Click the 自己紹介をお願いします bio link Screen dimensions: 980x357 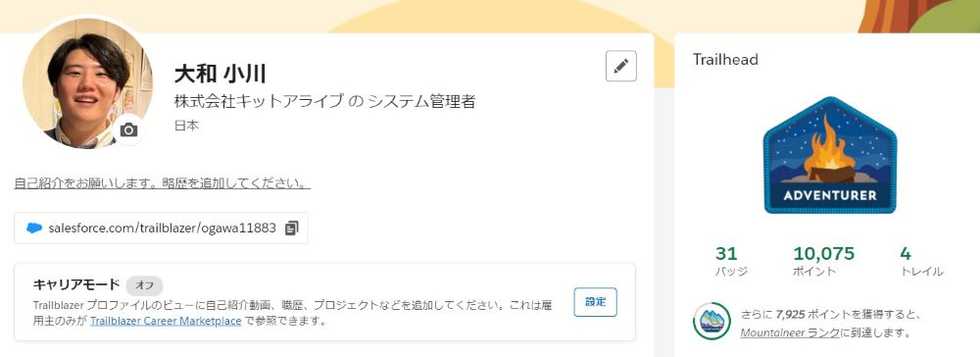[162, 183]
